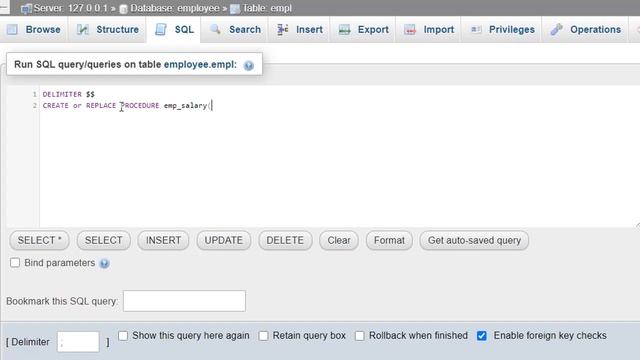Open the Browse tab
640x360 pixels.
coord(34,29)
